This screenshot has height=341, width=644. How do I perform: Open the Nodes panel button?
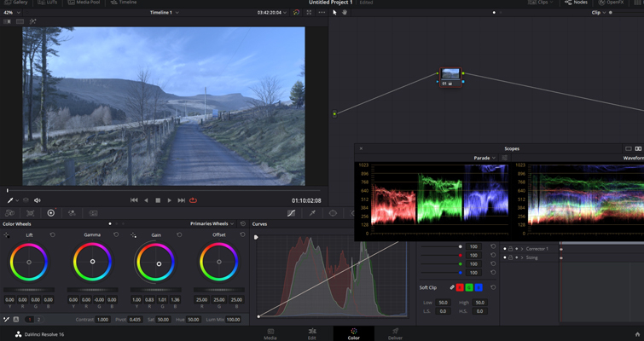coord(576,3)
